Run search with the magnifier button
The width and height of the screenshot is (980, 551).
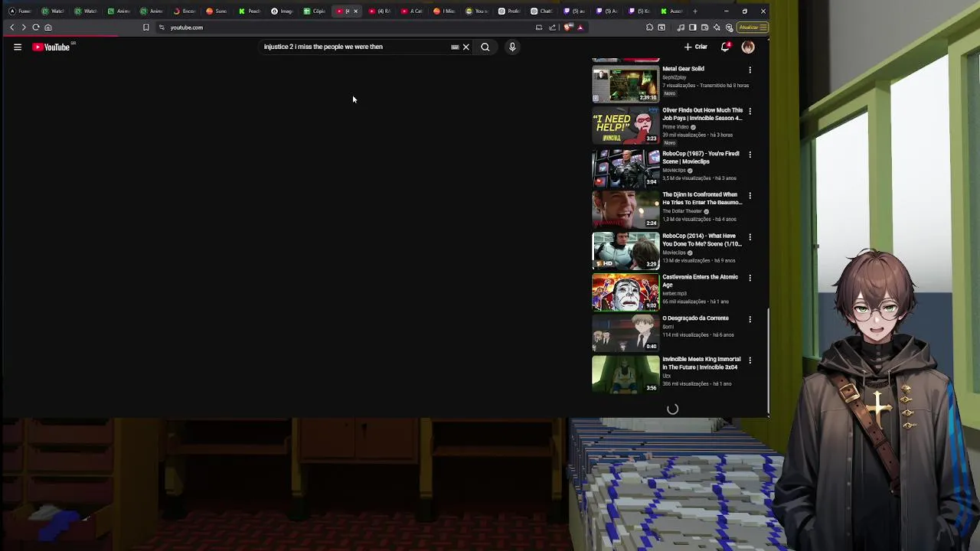point(485,47)
